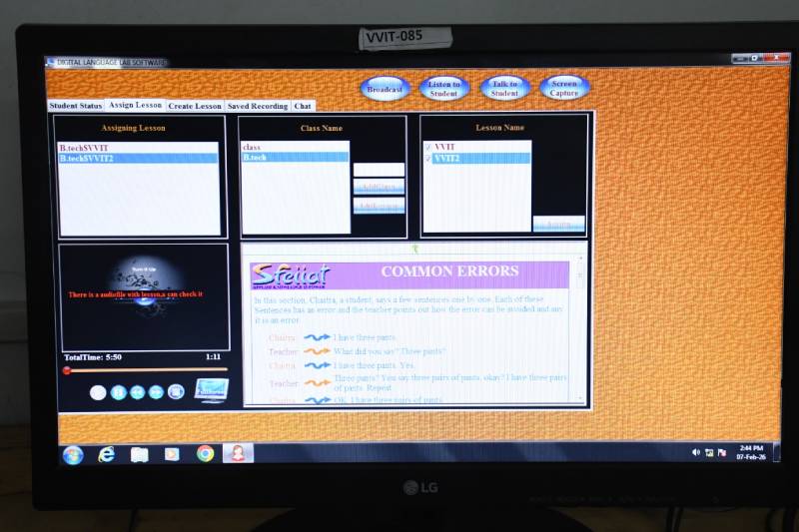This screenshot has width=799, height=532.
Task: Activate the Talk to Student button
Action: (x=504, y=89)
